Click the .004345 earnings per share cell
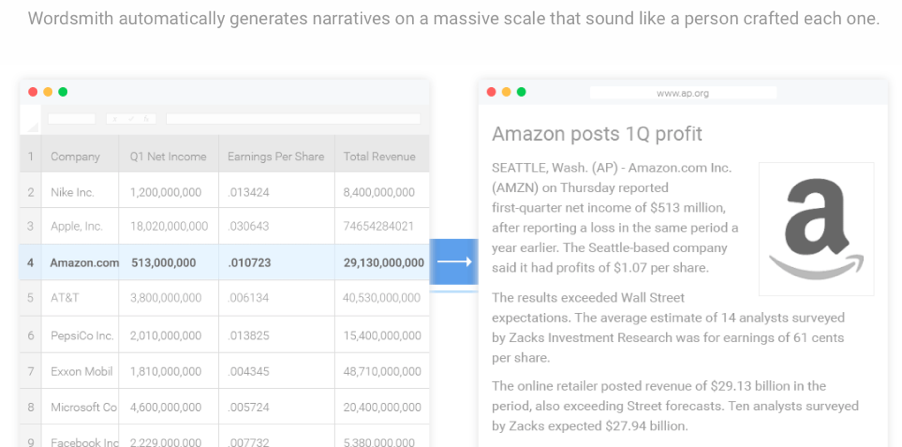This screenshot has width=902, height=447. [277, 371]
